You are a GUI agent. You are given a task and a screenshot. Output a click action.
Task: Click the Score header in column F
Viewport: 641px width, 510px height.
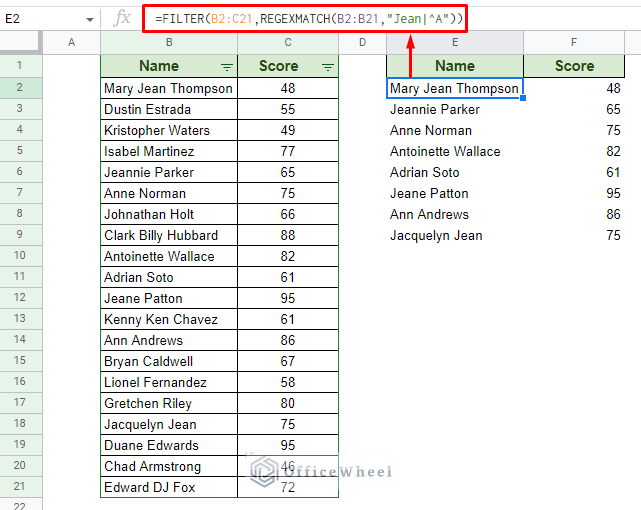(574, 66)
